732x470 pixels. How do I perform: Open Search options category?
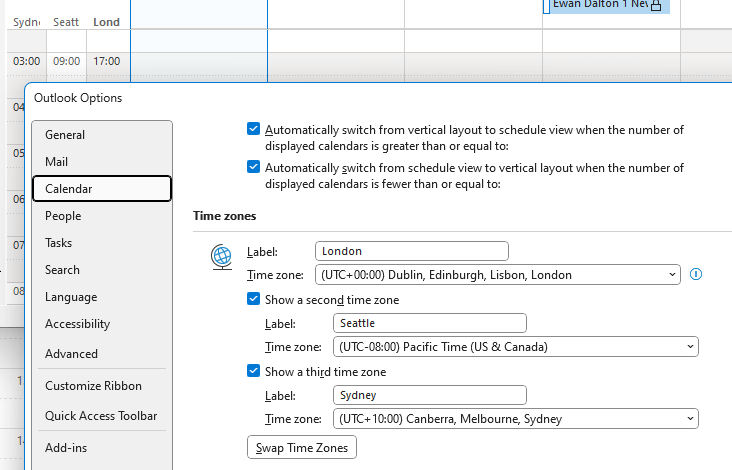102,270
